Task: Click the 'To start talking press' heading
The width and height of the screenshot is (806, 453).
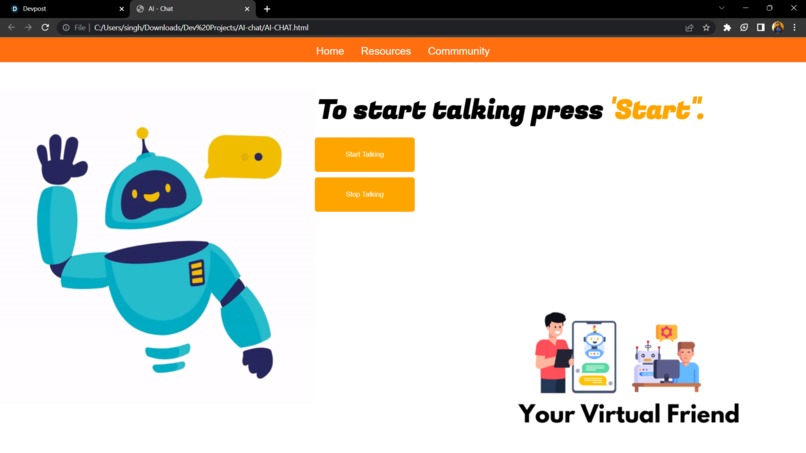Action: [460, 110]
